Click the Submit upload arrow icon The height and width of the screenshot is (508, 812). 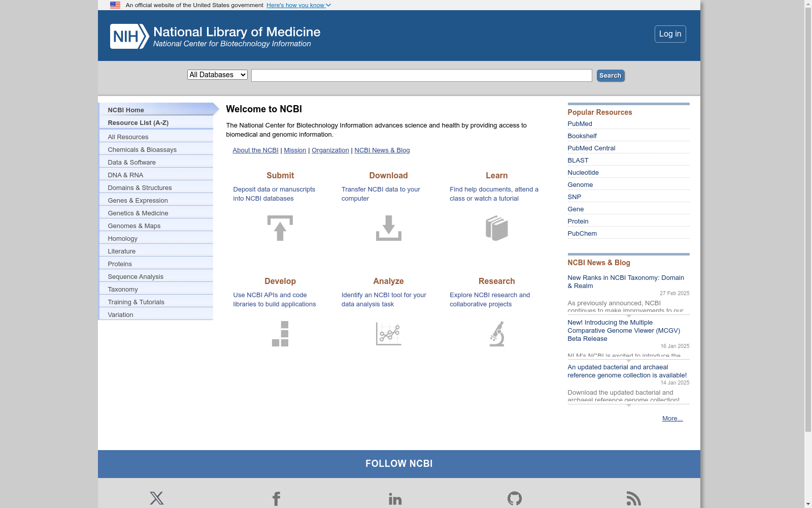pyautogui.click(x=280, y=228)
